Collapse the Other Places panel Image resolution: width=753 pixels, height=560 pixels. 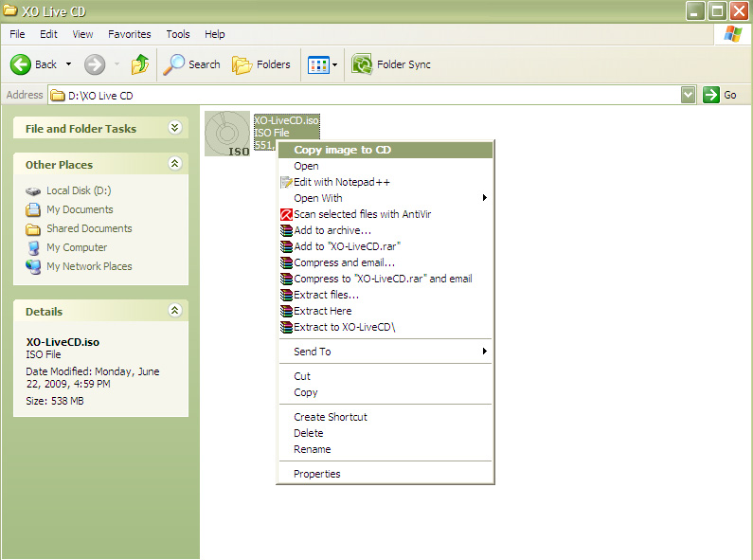[175, 163]
